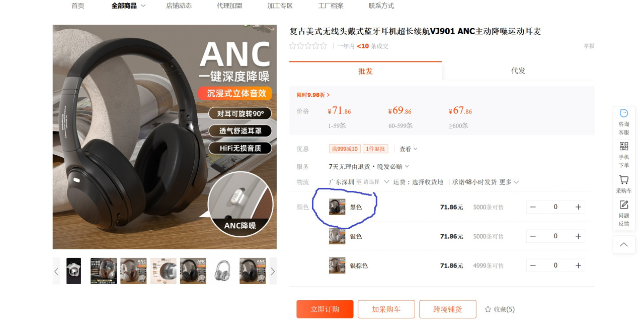Image resolution: width=644 pixels, height=333 pixels.
Task: Open the 店铺动态 menu item
Action: 179,6
